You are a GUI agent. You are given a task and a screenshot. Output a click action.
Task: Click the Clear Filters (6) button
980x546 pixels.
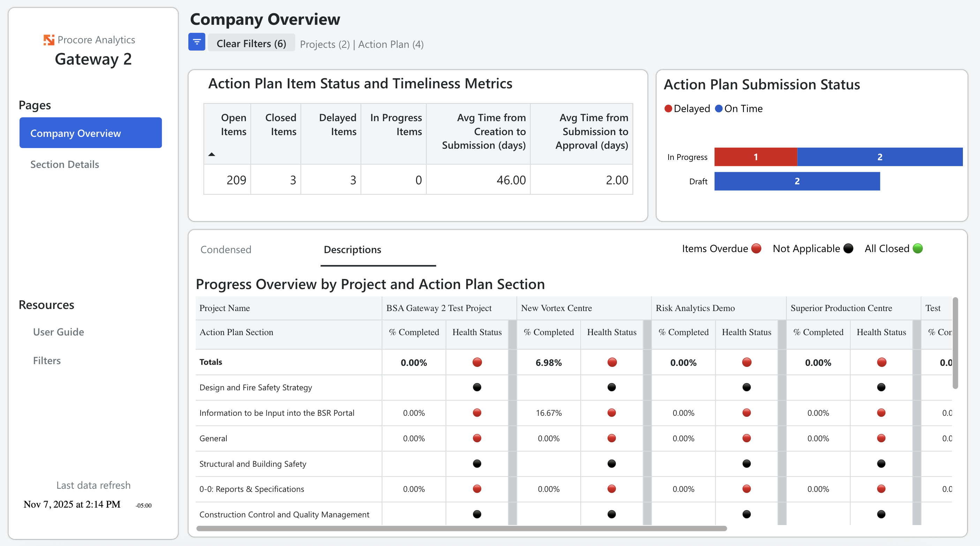click(251, 43)
